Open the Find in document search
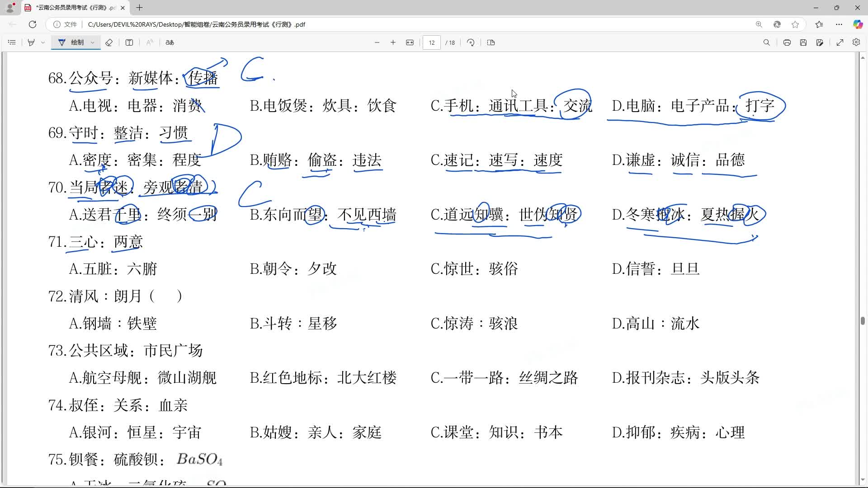This screenshot has height=488, width=868. point(767,42)
